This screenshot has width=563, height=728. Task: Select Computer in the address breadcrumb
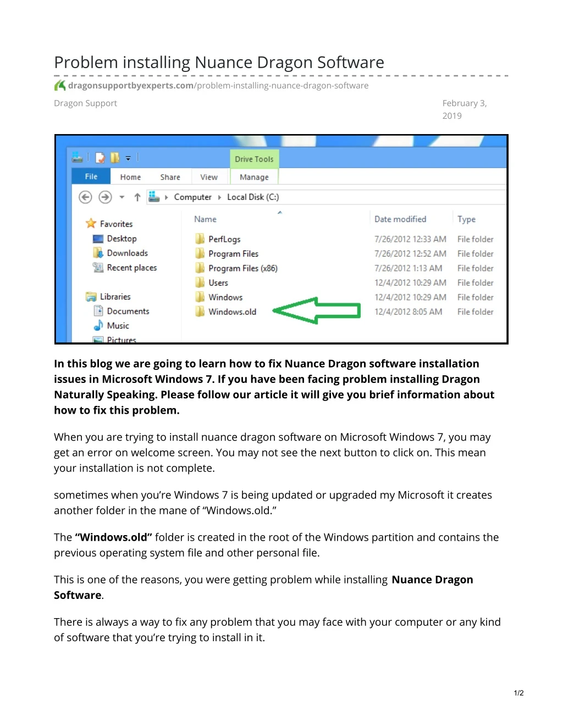pyautogui.click(x=192, y=197)
